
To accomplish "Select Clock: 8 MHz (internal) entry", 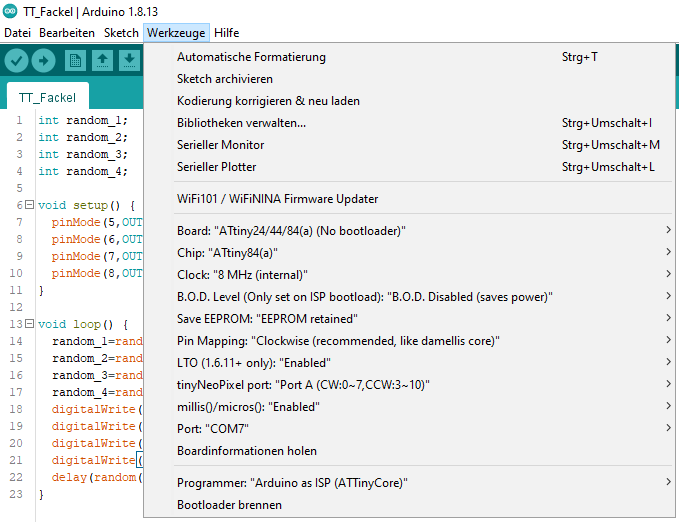I will point(409,275).
